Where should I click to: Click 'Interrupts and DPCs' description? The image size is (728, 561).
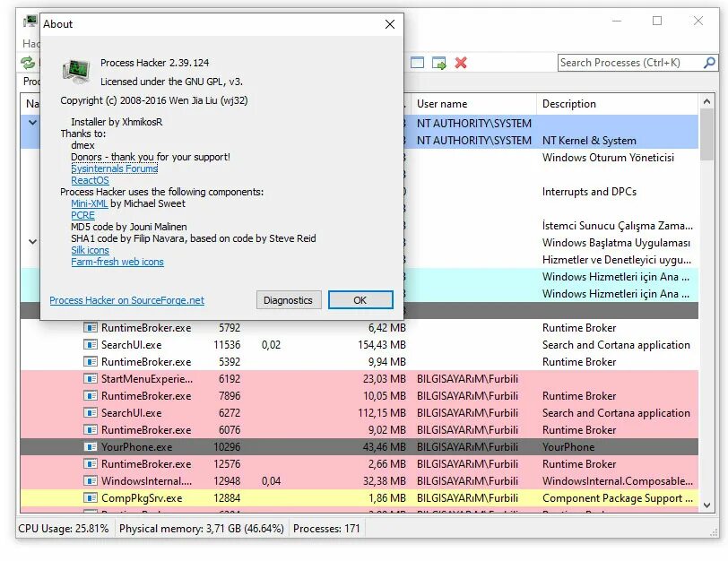[589, 192]
